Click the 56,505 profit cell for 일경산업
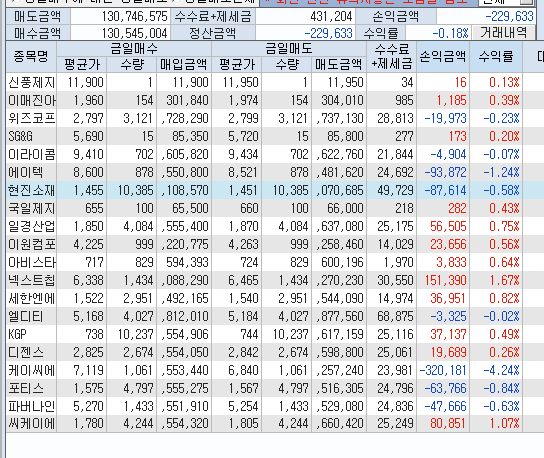 tap(443, 227)
